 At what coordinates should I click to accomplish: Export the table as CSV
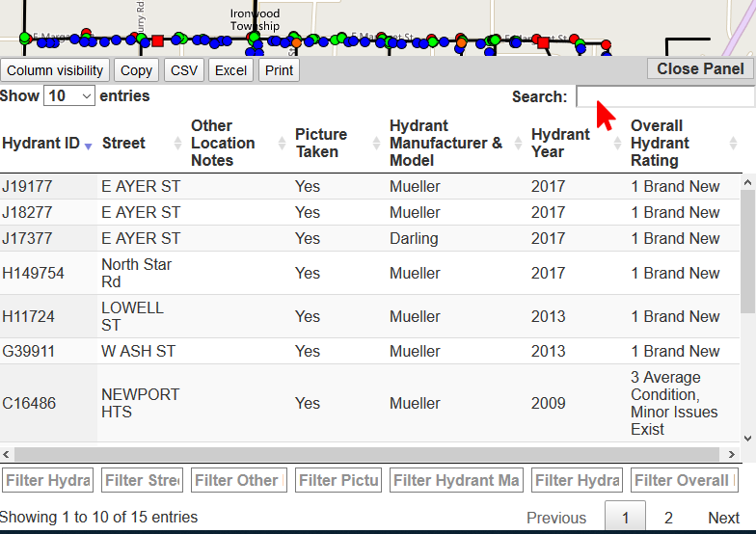(183, 70)
